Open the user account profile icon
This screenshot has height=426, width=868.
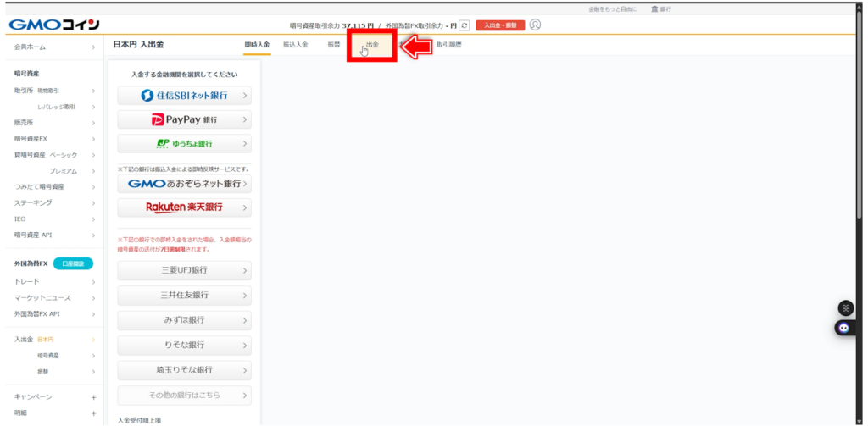coord(535,25)
